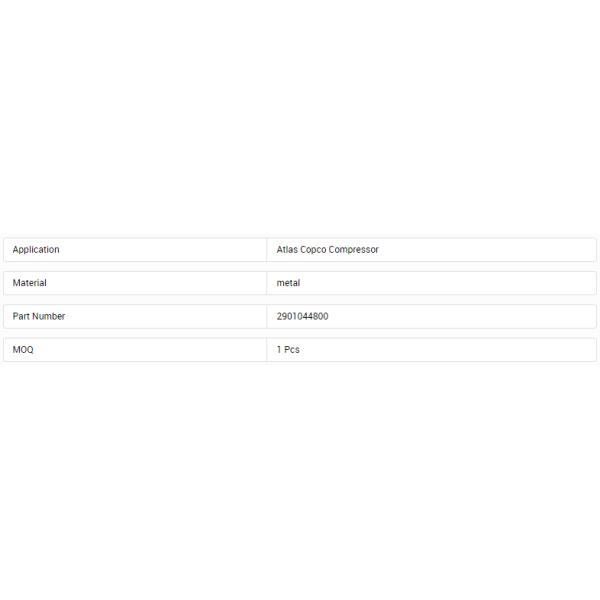The height and width of the screenshot is (600, 600).
Task: Click the Material label cell
Action: coord(30,283)
